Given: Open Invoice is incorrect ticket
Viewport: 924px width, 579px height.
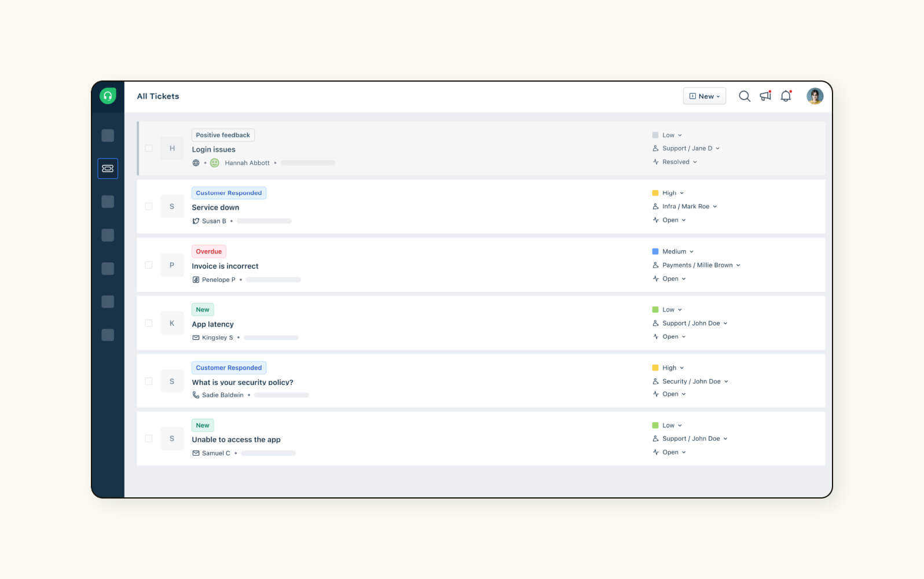Looking at the screenshot, I should click(x=225, y=266).
